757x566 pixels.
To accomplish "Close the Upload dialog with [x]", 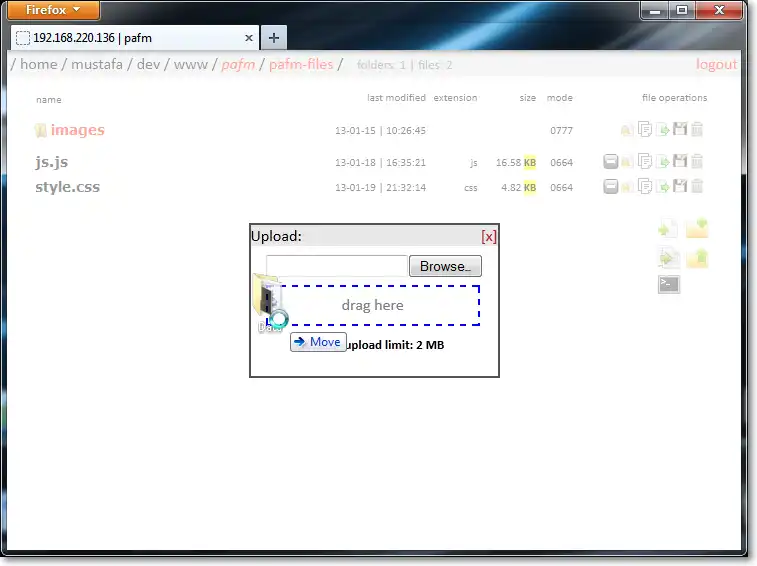I will click(x=489, y=237).
